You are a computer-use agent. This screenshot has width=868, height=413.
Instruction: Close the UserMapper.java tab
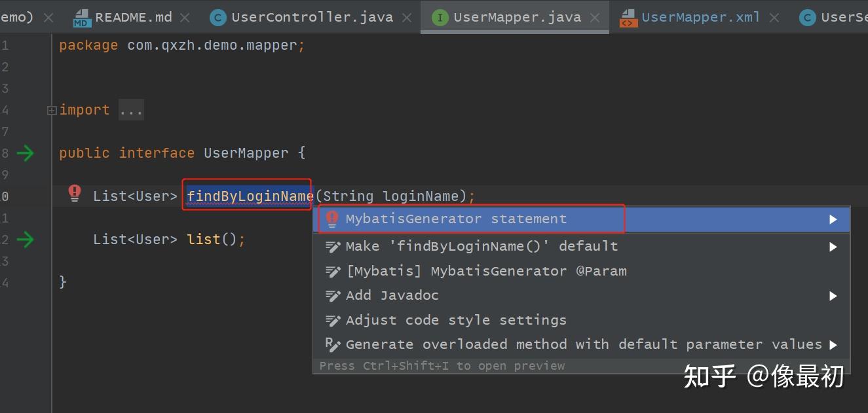coord(595,18)
